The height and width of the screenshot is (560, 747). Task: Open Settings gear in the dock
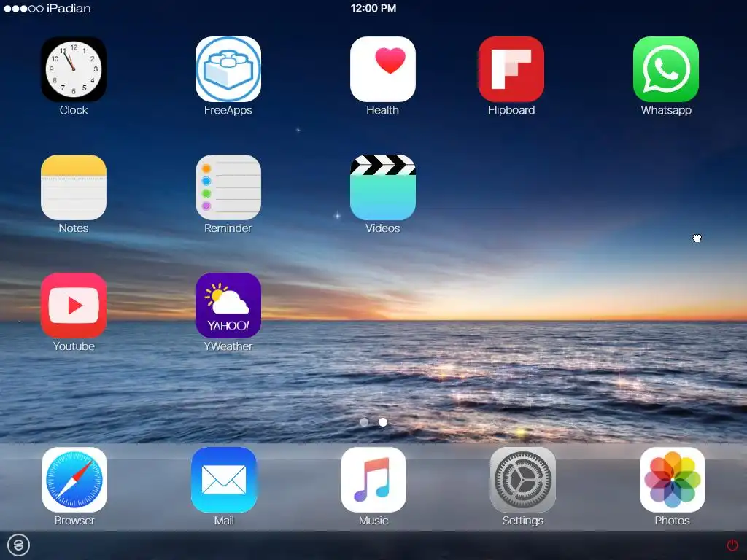[522, 480]
